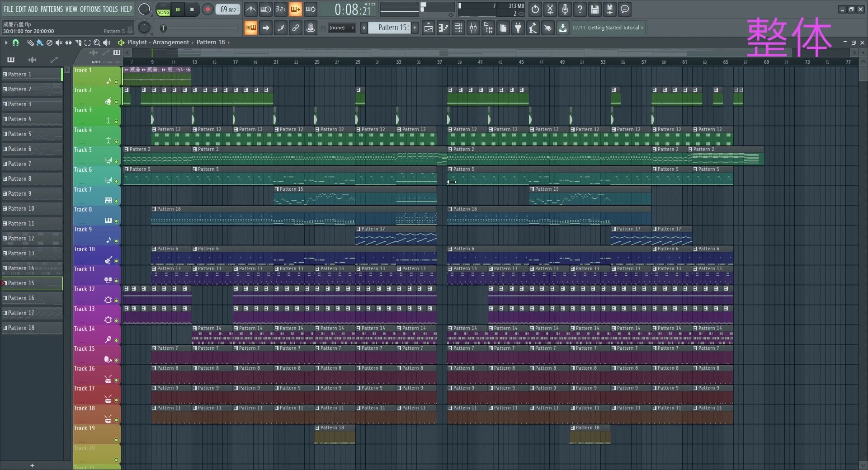Open the Pattern 18 breadcrumb dropdown
This screenshot has height=470, width=868.
click(211, 42)
